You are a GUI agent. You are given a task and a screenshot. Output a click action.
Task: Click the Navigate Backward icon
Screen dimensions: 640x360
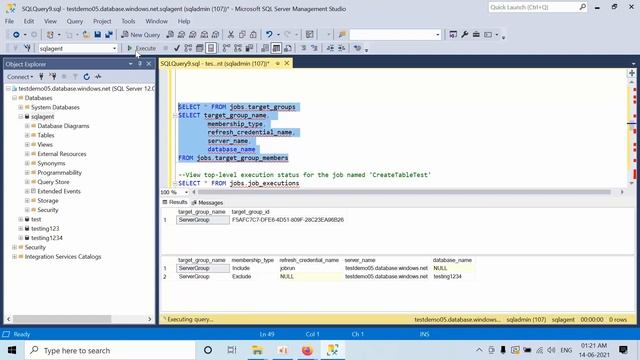coord(16,35)
